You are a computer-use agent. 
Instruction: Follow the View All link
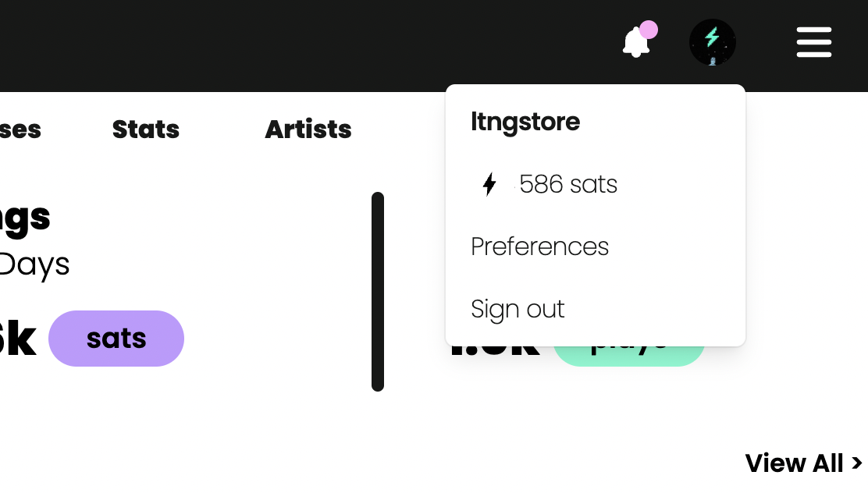[x=793, y=463]
